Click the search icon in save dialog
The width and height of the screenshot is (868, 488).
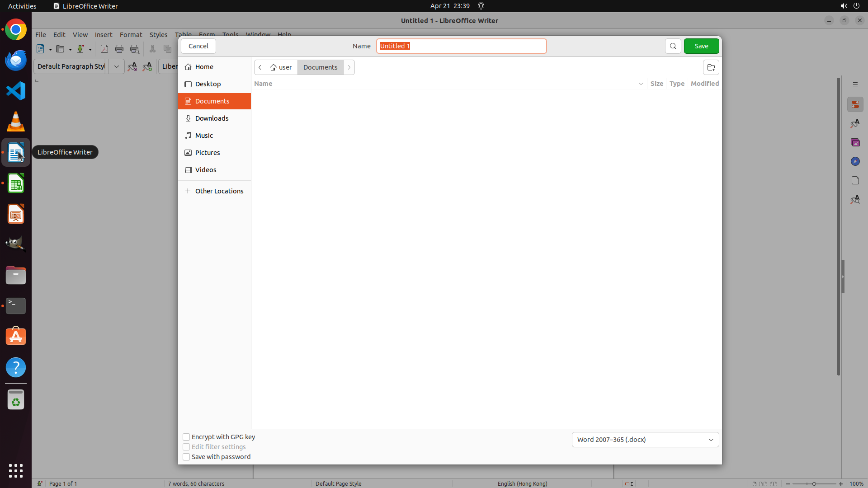pyautogui.click(x=673, y=46)
